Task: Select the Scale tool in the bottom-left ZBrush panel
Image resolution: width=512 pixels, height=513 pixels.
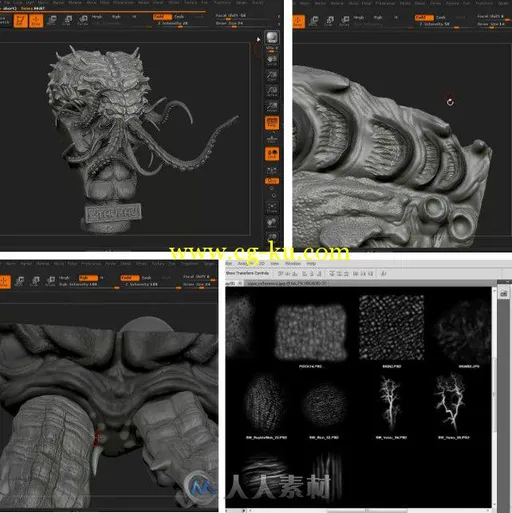Action: 34,281
